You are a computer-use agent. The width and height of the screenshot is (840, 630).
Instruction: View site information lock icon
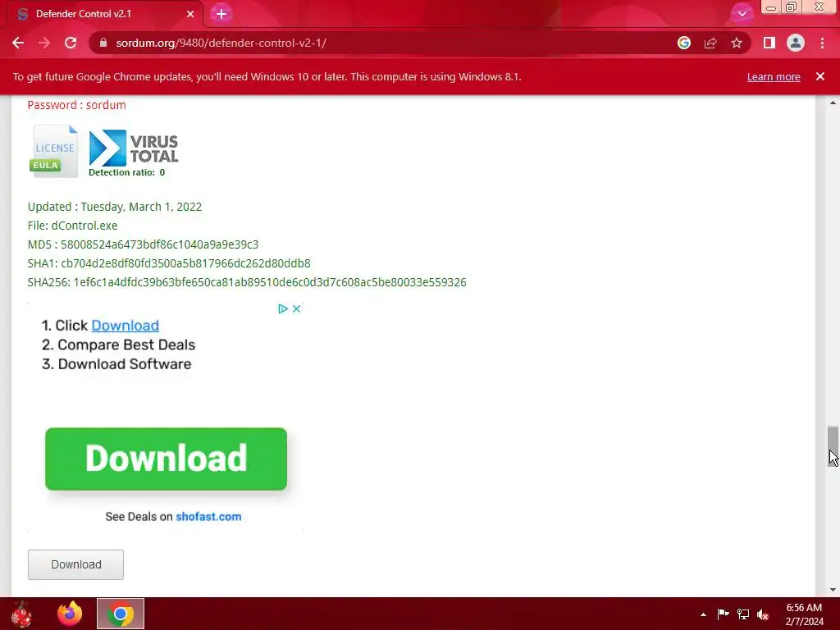click(103, 43)
